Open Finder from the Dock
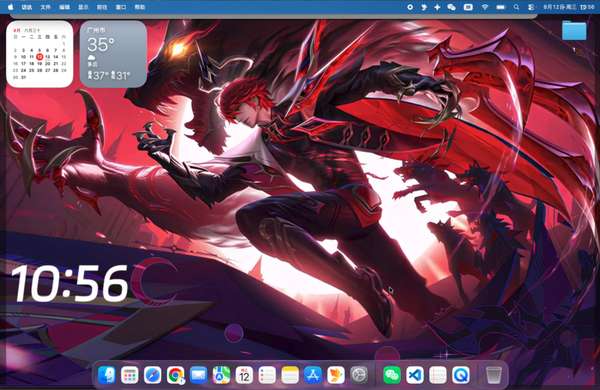Viewport: 600px width, 390px height. click(x=107, y=375)
